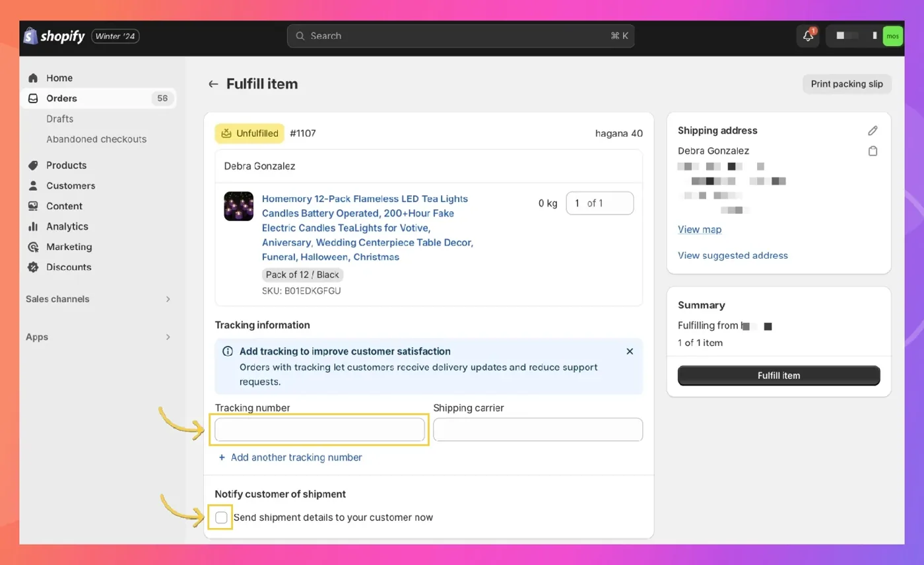This screenshot has height=565, width=924.
Task: Click the Fulfill item button
Action: tap(779, 376)
